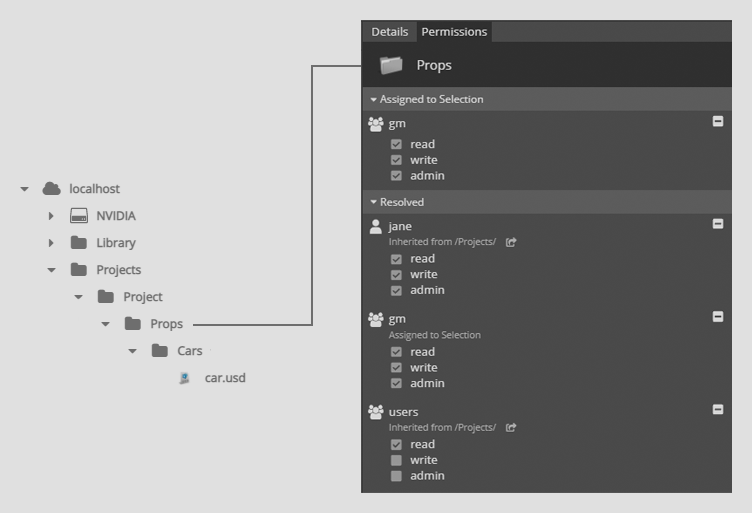Screen dimensions: 752x513
Task: Click remove icon for jane entry
Action: point(717,224)
